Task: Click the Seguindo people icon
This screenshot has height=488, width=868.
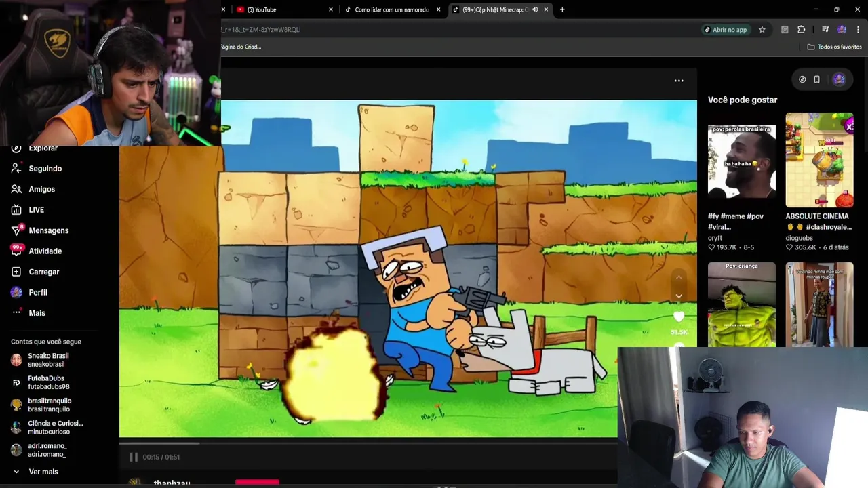Action: pos(16,168)
